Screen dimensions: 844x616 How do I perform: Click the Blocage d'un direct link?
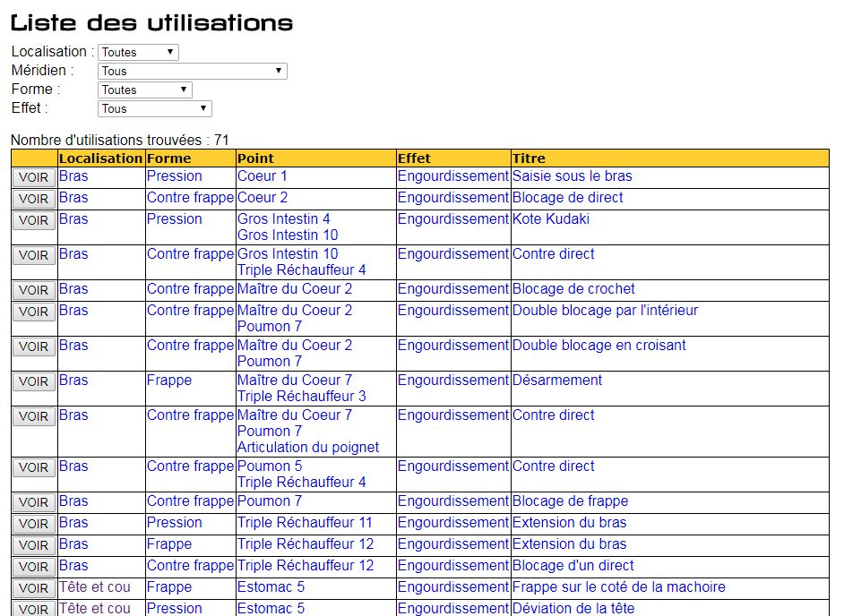click(x=573, y=566)
